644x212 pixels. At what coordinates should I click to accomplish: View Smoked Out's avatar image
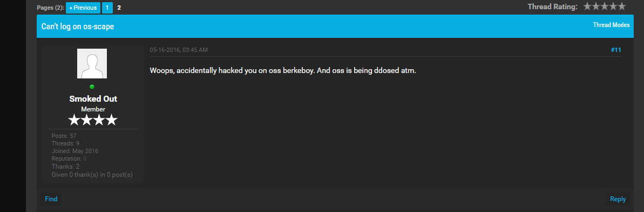(x=92, y=63)
